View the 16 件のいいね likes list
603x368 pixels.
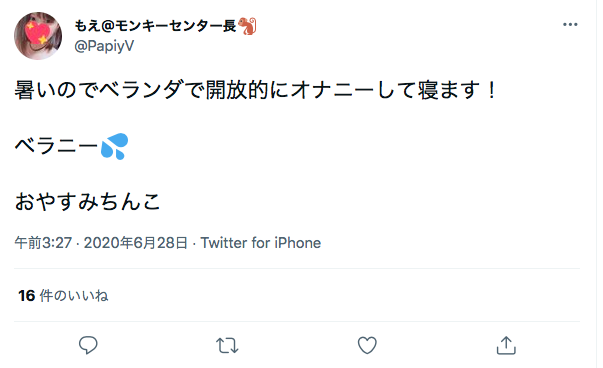click(63, 296)
